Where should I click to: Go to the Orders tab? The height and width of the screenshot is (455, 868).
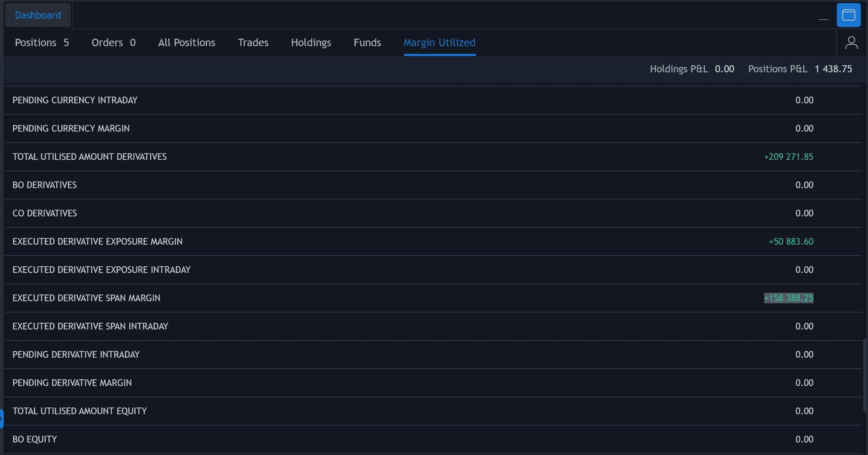click(113, 43)
